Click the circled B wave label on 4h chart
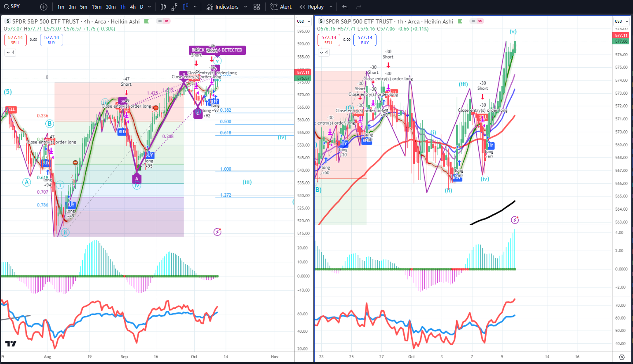This screenshot has width=633, height=364. (x=49, y=123)
